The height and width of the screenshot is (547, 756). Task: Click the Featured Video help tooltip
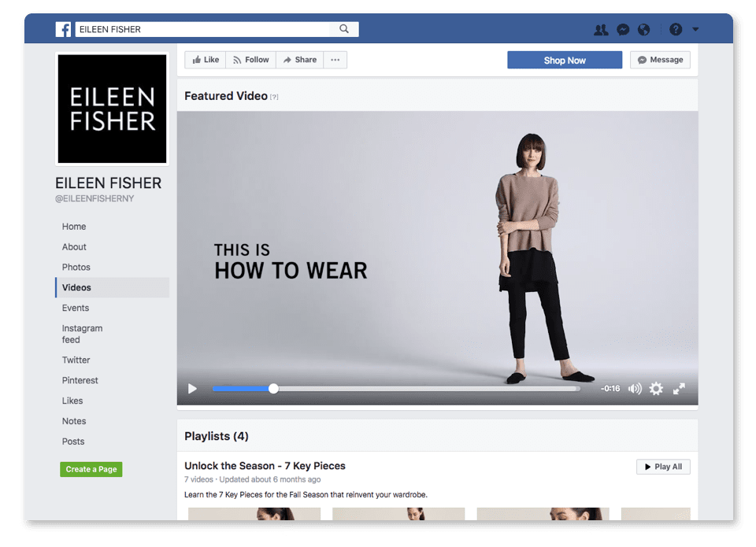[x=274, y=97]
